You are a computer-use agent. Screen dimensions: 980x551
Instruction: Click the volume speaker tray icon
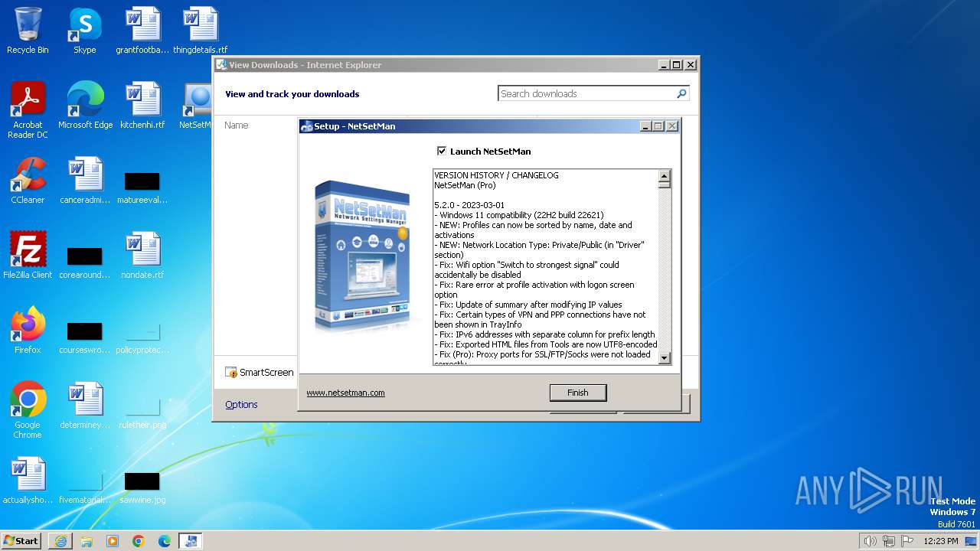point(870,541)
